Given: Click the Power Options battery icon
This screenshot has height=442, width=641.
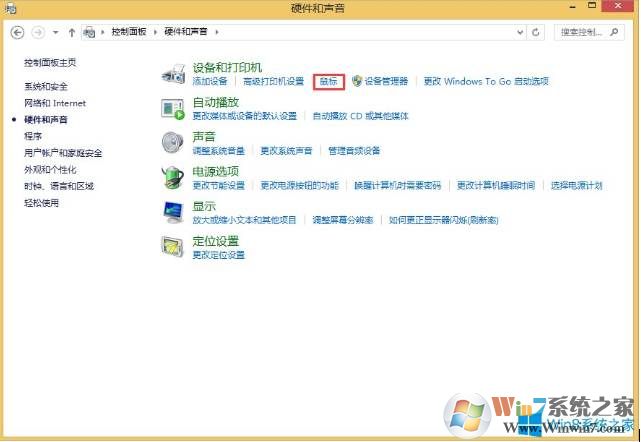Looking at the screenshot, I should (x=173, y=177).
